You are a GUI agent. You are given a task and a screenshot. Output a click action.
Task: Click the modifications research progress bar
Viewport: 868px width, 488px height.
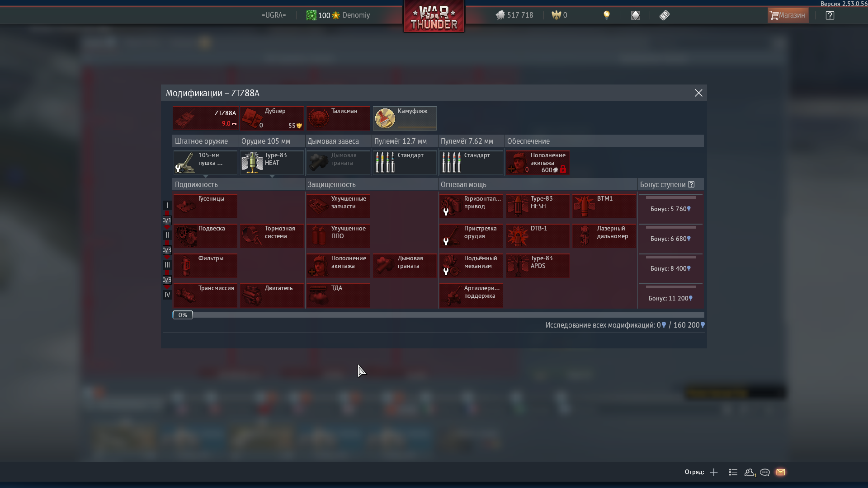click(439, 315)
